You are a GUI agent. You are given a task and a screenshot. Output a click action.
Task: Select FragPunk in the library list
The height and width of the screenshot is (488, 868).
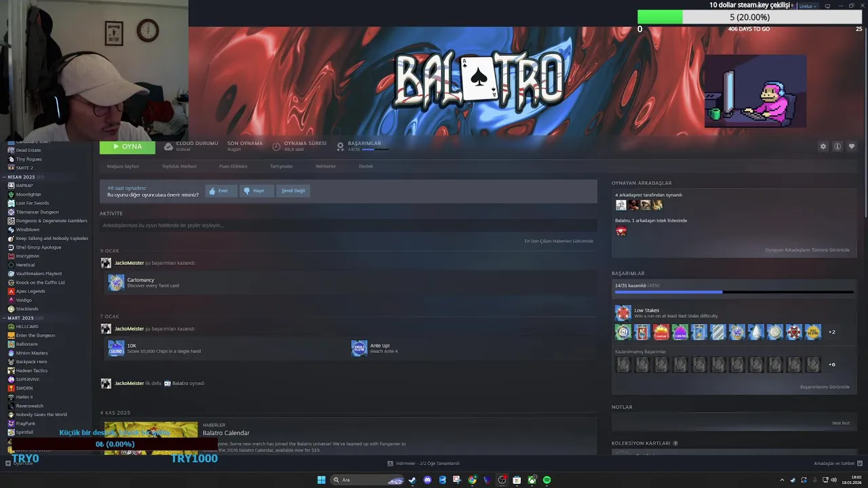point(25,424)
